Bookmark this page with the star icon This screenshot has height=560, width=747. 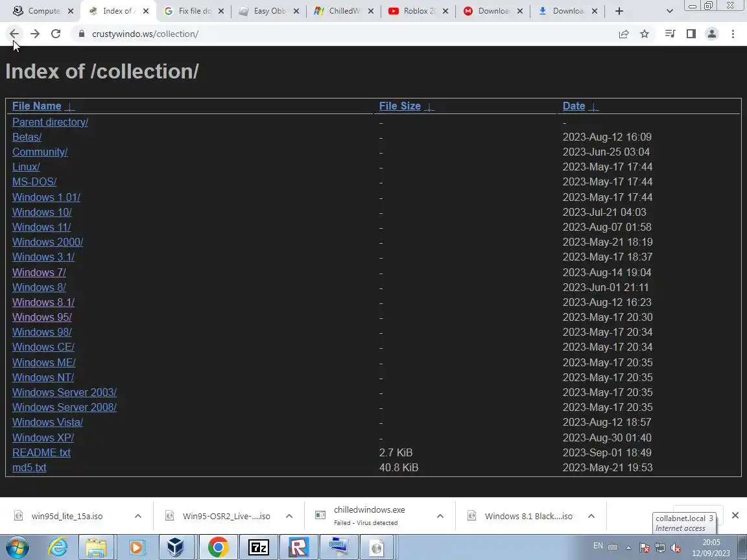click(x=645, y=34)
